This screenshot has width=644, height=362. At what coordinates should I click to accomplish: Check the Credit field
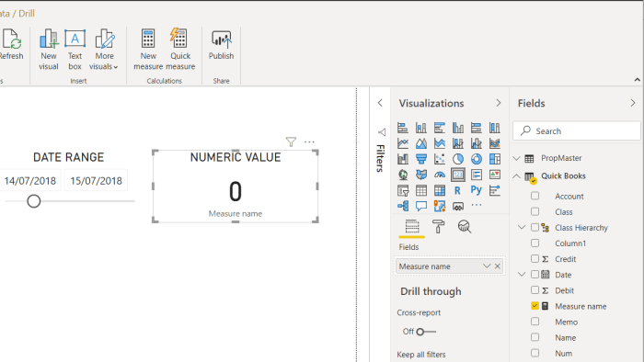(535, 259)
